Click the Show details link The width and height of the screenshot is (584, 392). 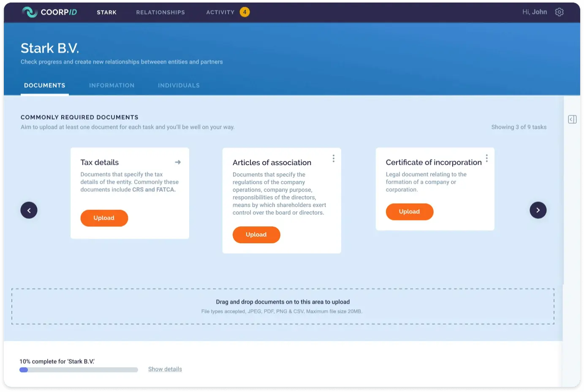pyautogui.click(x=165, y=369)
